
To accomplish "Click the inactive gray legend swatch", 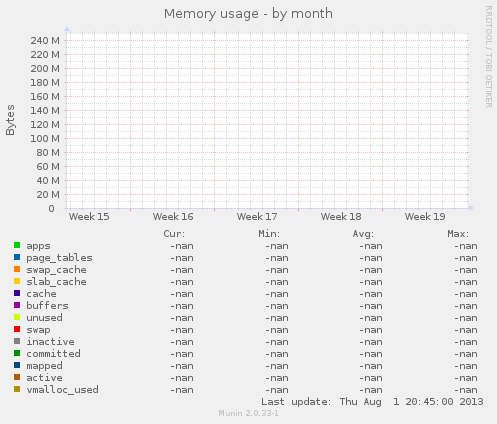I will [x=17, y=341].
